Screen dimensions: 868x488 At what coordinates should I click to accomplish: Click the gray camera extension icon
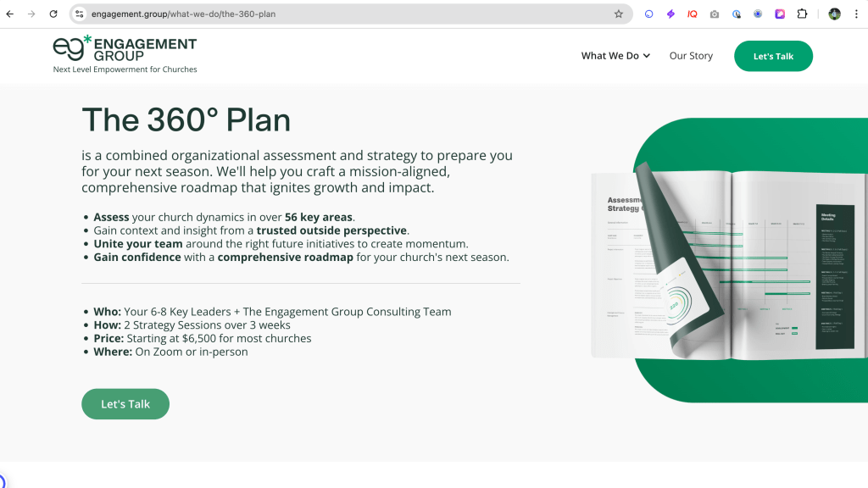pos(715,14)
